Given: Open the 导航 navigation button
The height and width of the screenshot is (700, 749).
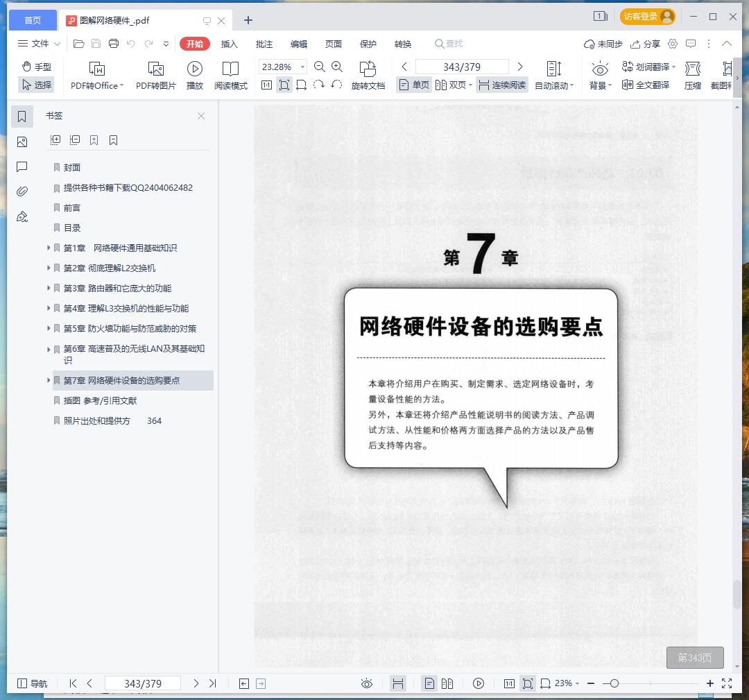Looking at the screenshot, I should (x=32, y=684).
